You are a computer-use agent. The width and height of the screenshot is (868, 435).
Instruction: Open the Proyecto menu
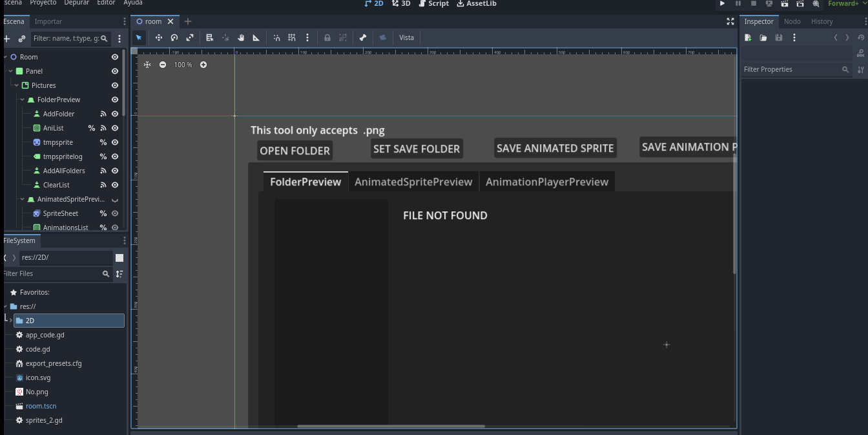coord(43,3)
